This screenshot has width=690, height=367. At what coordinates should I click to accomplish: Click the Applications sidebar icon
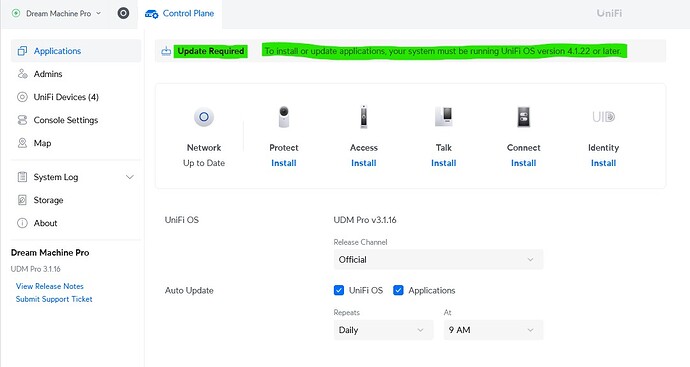point(22,51)
